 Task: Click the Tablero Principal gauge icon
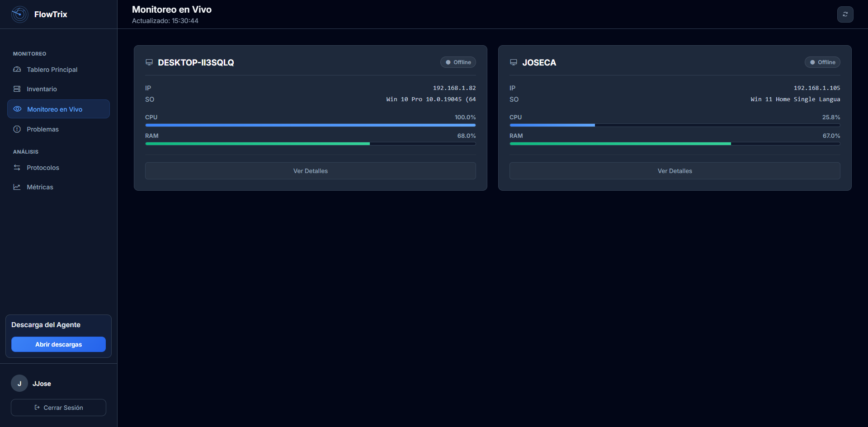tap(17, 70)
